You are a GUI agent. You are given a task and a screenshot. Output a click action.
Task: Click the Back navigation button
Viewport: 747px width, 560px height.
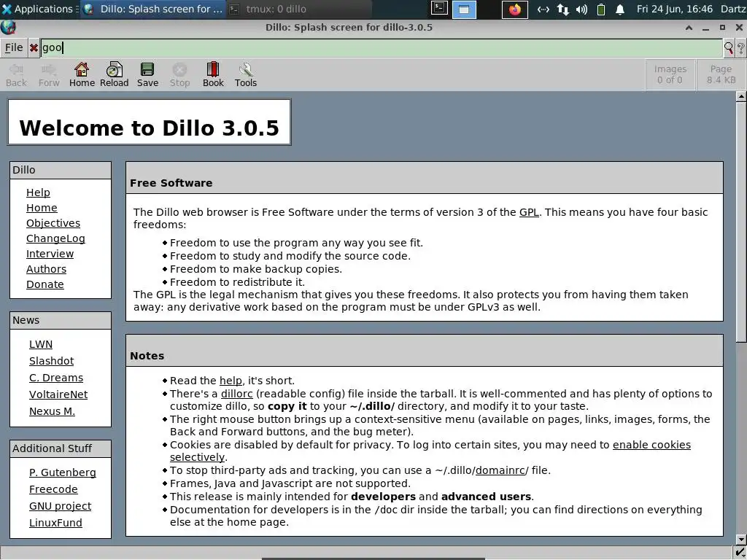point(16,75)
